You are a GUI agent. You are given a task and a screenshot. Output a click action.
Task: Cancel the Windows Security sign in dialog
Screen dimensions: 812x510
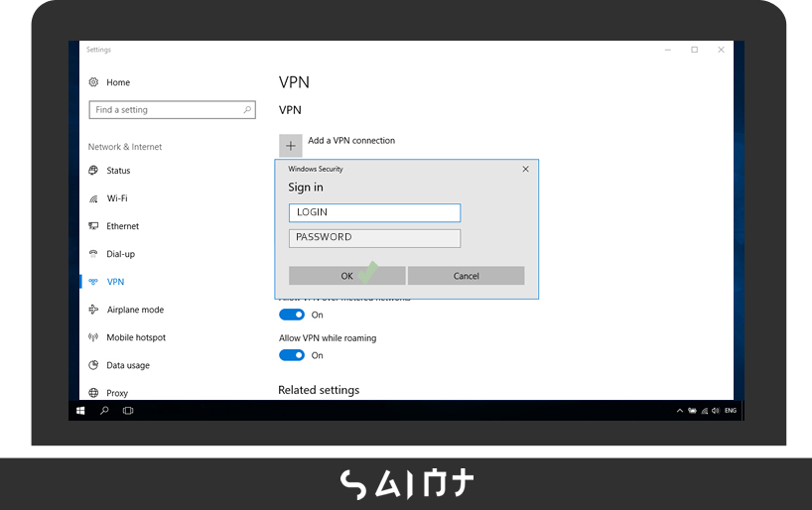[466, 276]
